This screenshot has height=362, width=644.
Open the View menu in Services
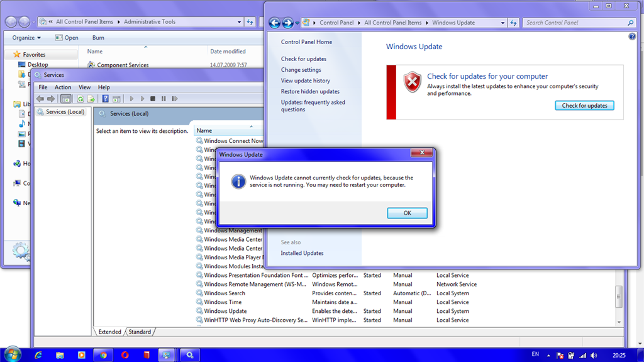(85, 88)
